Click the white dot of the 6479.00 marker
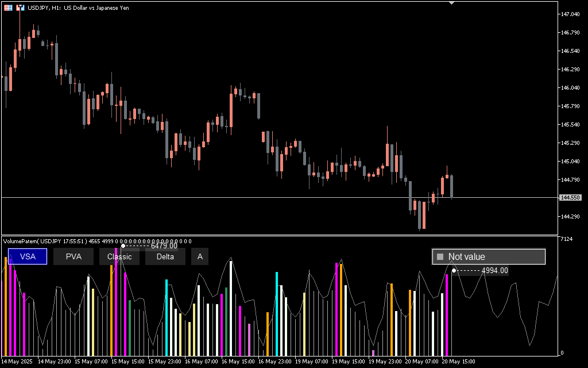The image size is (588, 368). 123,246
